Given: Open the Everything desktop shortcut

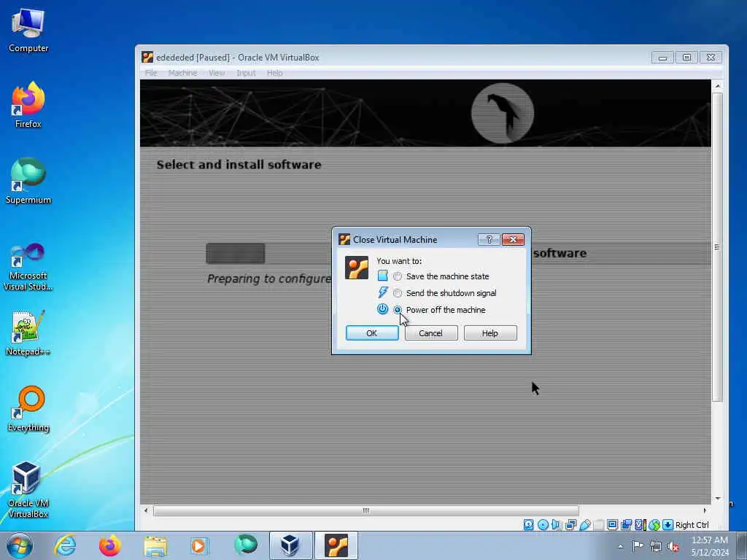Looking at the screenshot, I should [x=28, y=408].
